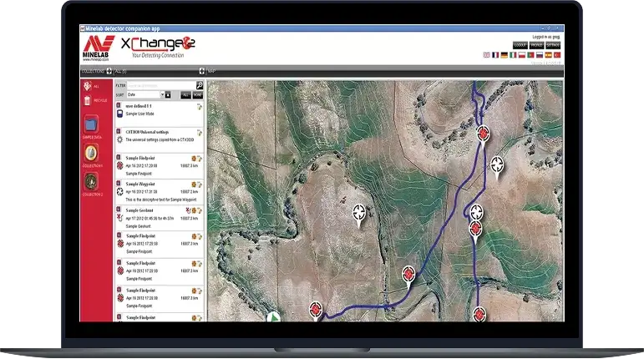
Task: Select the Sample Geohunt list entry
Action: (x=160, y=218)
